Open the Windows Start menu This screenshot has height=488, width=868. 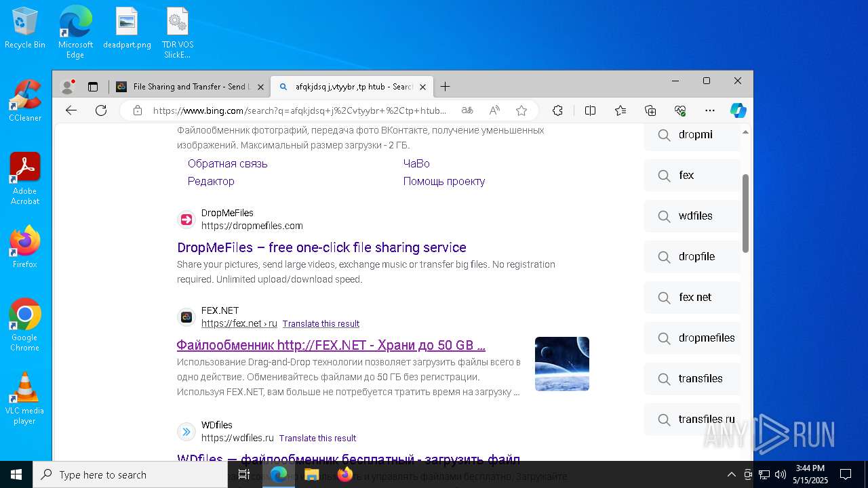[x=16, y=474]
